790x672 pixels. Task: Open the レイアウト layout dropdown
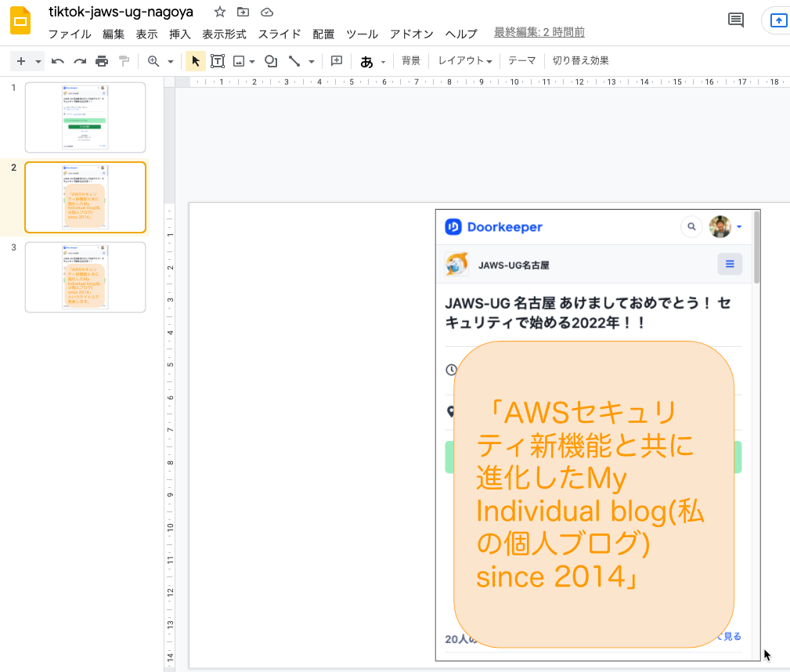tap(464, 61)
